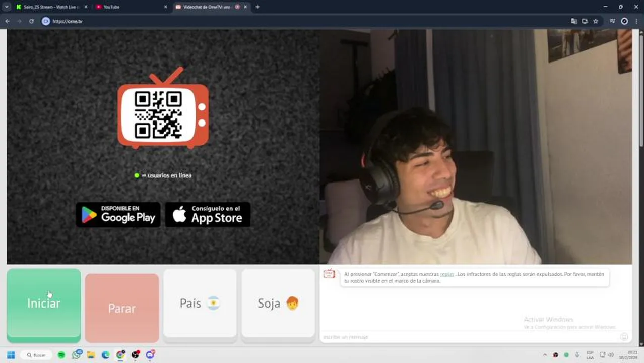Click the OmeTV avatar icon in chat
Viewport: 644px width, 363px height.
coord(329,274)
